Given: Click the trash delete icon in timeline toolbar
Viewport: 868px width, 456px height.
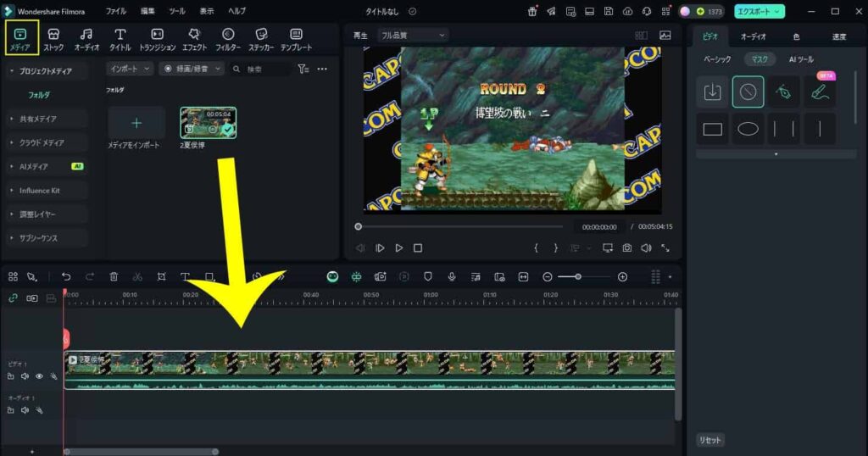Looking at the screenshot, I should tap(114, 276).
